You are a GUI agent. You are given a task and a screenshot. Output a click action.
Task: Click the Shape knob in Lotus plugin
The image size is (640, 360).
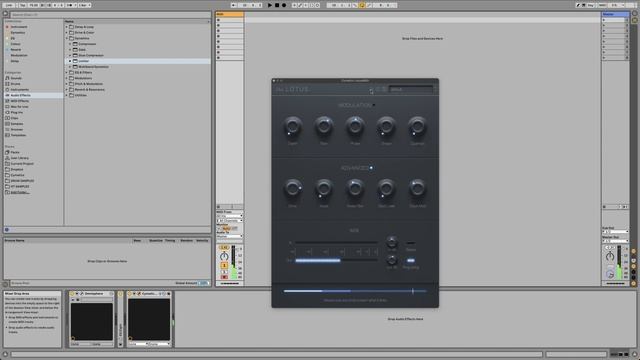click(386, 127)
